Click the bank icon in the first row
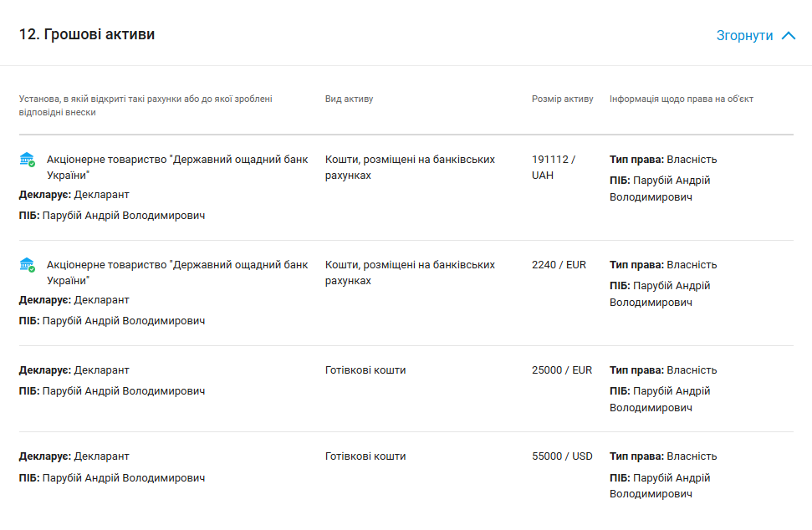This screenshot has height=530, width=812. tap(28, 160)
